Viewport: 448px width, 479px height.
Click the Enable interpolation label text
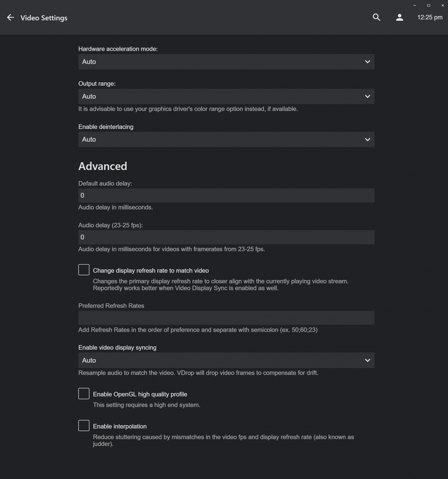tap(120, 426)
